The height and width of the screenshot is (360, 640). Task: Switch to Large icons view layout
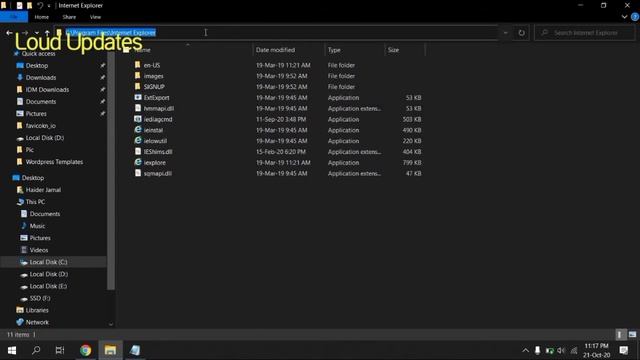point(632,335)
